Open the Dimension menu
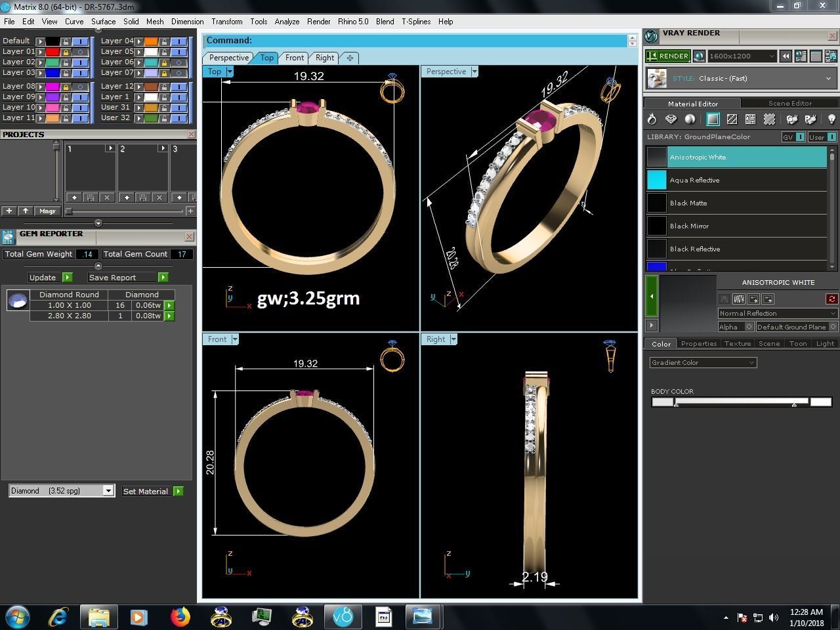The height and width of the screenshot is (630, 840). click(187, 22)
